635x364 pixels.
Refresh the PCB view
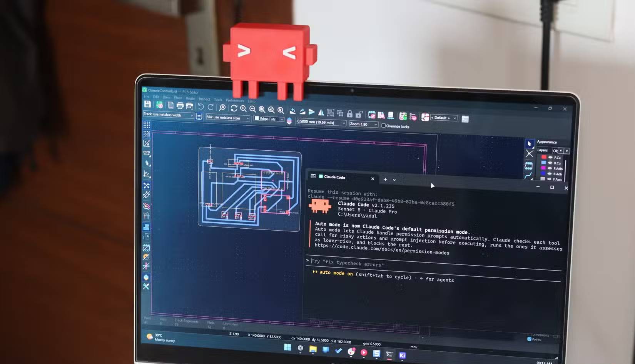(x=234, y=108)
